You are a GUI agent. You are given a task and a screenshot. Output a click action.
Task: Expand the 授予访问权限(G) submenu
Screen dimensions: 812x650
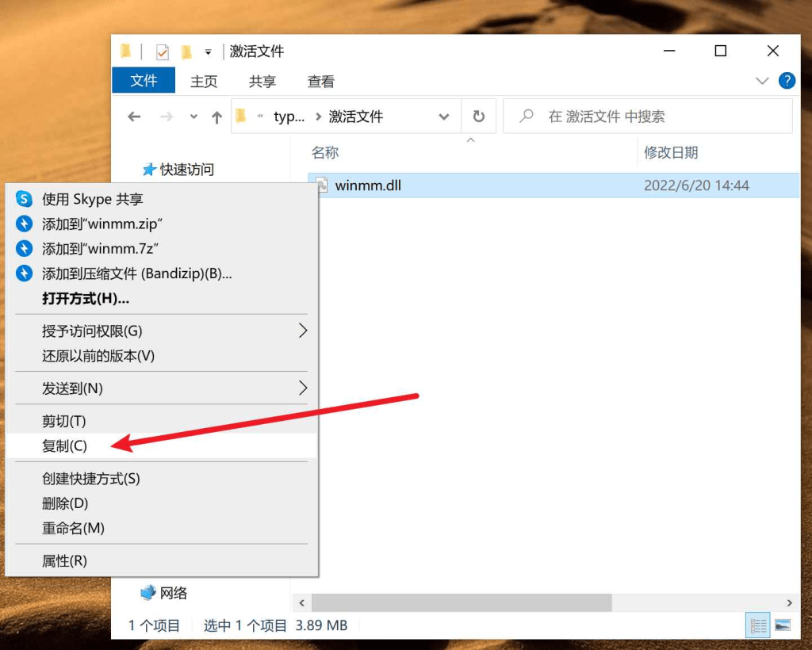[x=159, y=331]
